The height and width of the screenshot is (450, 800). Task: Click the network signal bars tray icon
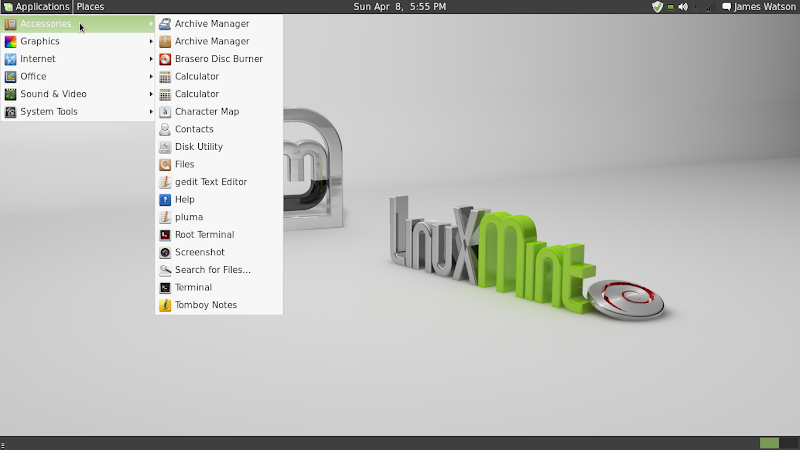[710, 7]
